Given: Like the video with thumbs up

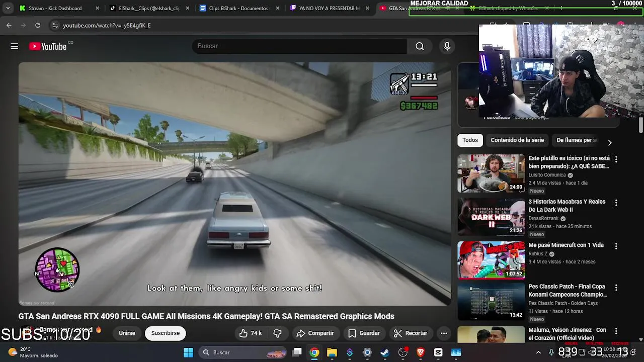Looking at the screenshot, I should coord(250,333).
